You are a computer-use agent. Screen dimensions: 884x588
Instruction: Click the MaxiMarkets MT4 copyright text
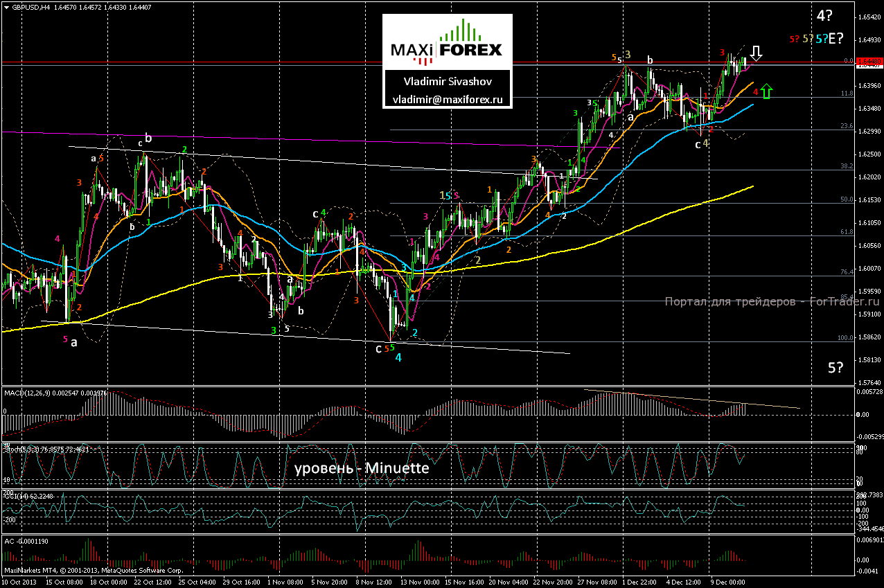click(x=94, y=571)
